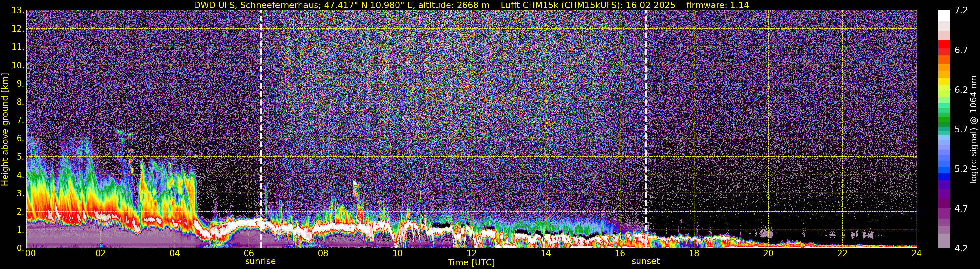
Task: Click the instrument name 'Lufft CHM15k (CHM15kUFS)'
Action: pyautogui.click(x=561, y=5)
